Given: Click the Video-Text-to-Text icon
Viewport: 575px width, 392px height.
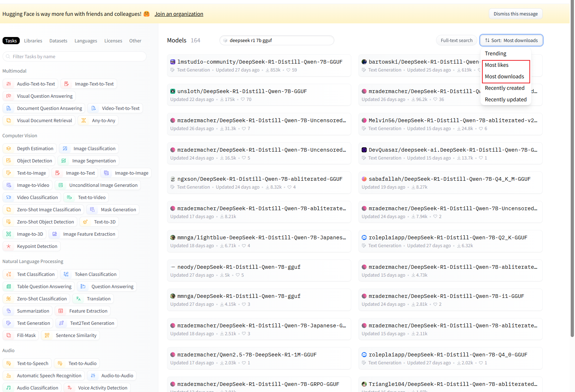Looking at the screenshot, I should [94, 108].
